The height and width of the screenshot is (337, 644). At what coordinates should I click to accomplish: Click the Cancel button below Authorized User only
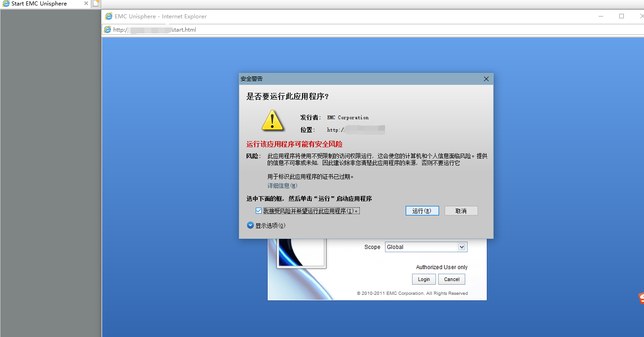pos(451,279)
